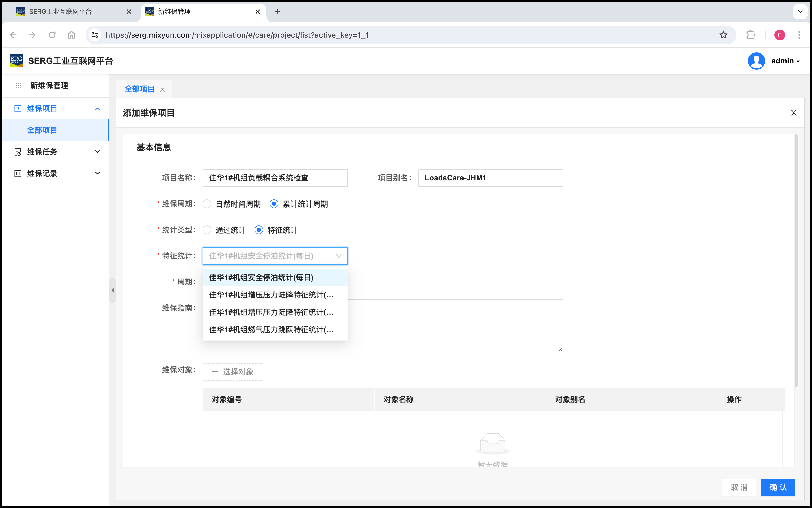Click the browser reload icon
The height and width of the screenshot is (508, 812).
[x=52, y=35]
